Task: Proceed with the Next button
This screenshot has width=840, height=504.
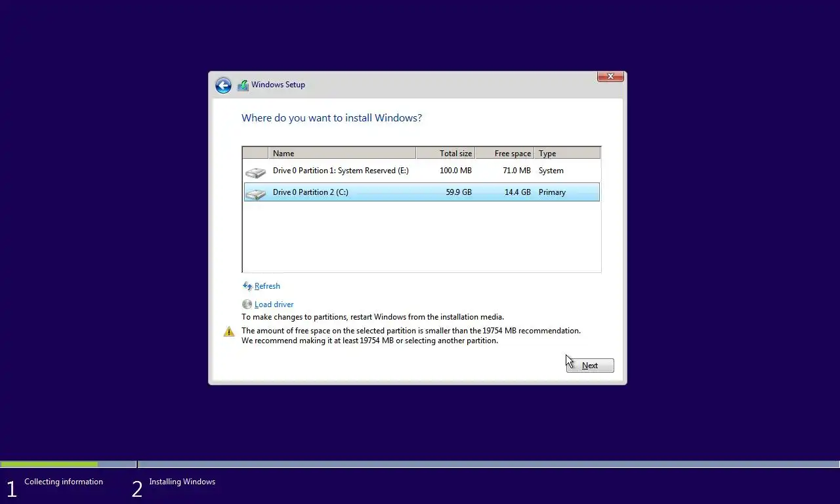Action: pos(590,366)
